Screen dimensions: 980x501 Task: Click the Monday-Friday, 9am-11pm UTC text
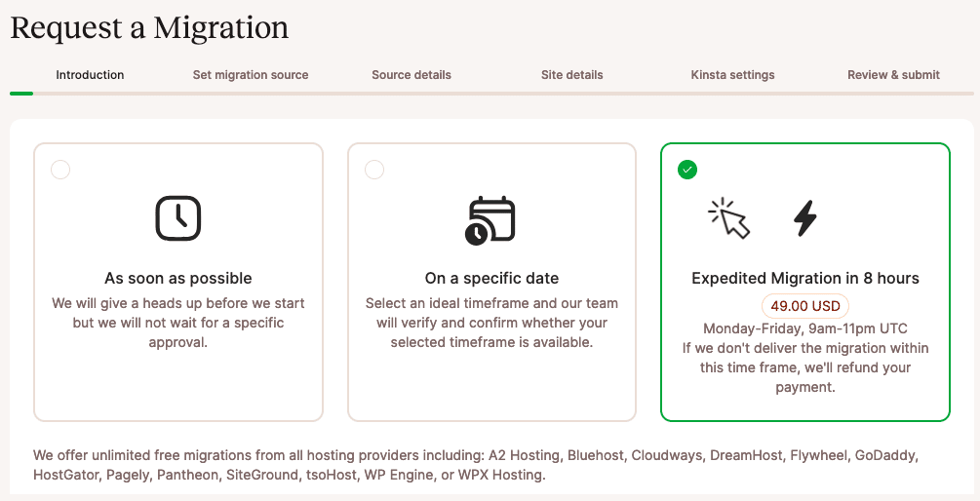point(805,328)
